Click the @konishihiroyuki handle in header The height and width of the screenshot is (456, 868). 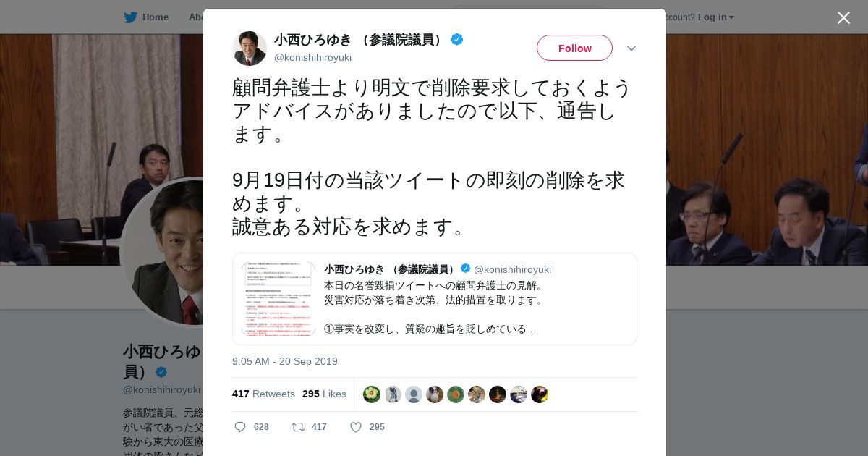coord(312,57)
